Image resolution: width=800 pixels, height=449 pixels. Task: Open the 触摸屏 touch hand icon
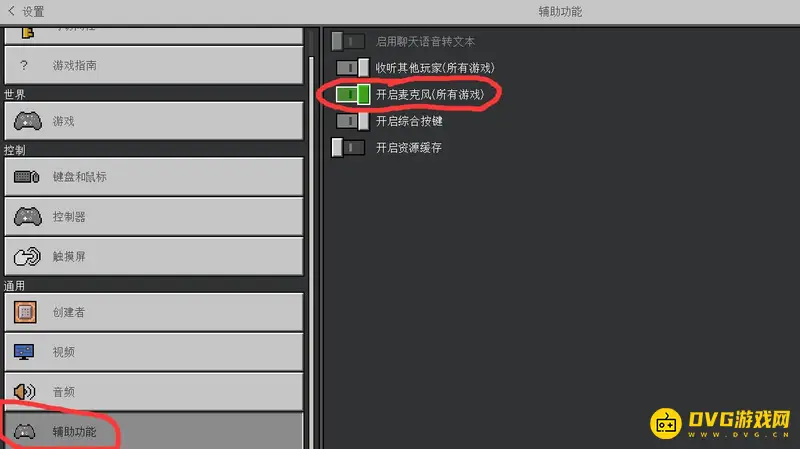(27, 256)
